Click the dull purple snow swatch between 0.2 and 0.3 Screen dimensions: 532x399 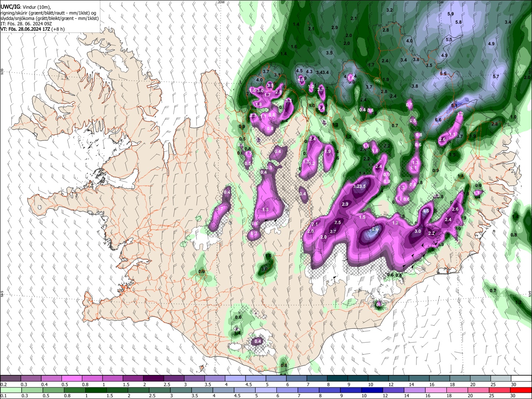click(11, 379)
